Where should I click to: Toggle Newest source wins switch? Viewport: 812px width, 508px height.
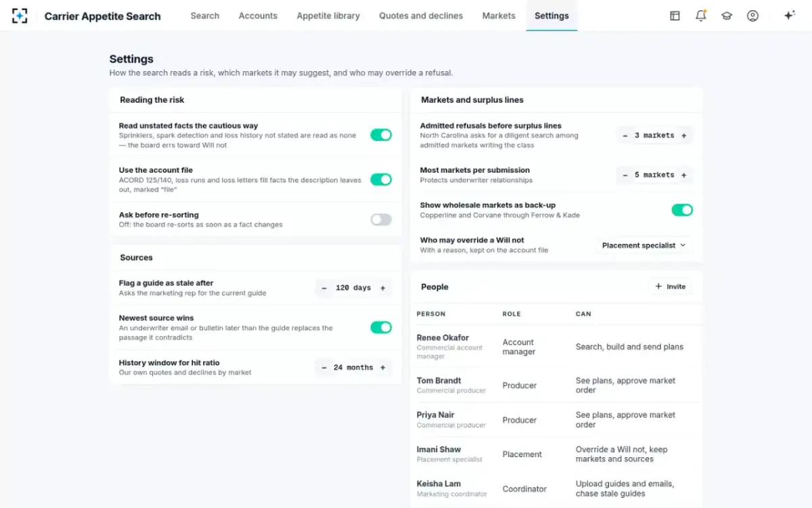tap(381, 327)
